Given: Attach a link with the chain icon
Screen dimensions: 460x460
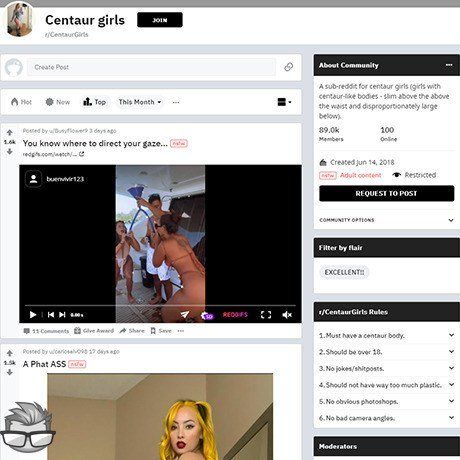Looking at the screenshot, I should coord(289,67).
